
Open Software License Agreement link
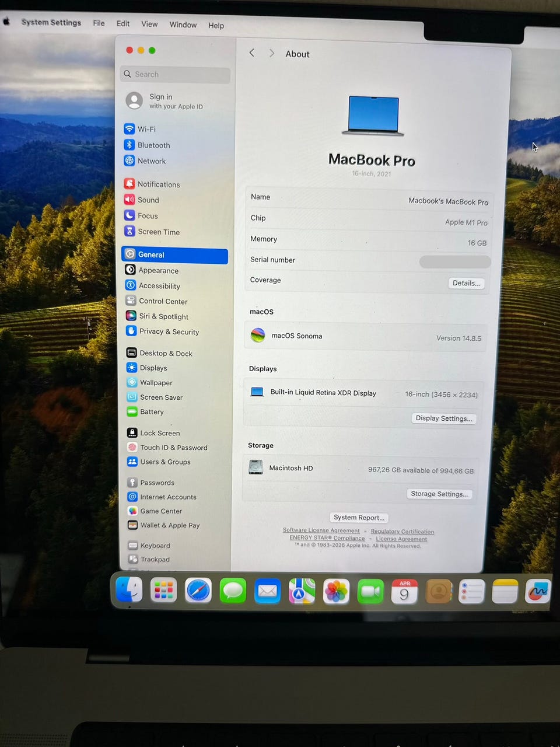[x=321, y=530]
